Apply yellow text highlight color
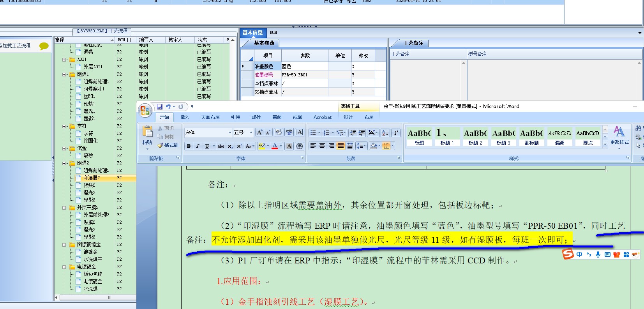The image size is (644, 309). tap(261, 146)
